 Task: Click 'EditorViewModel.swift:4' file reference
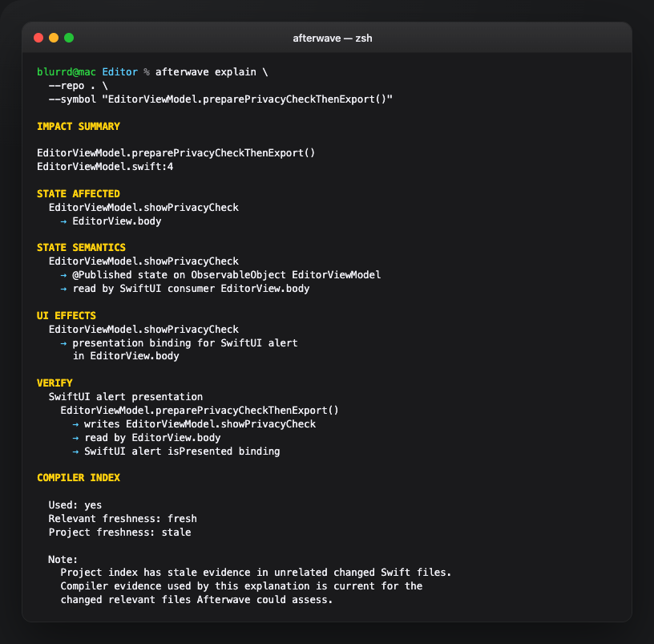[x=105, y=167]
